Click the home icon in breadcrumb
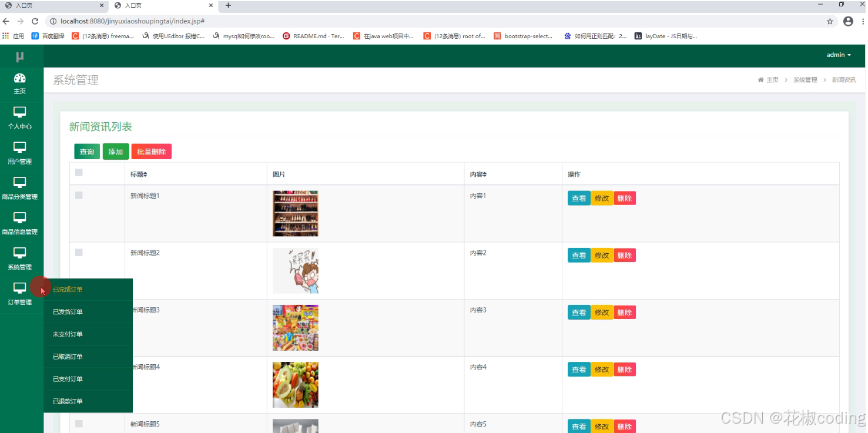Image resolution: width=868 pixels, height=433 pixels. 760,80
